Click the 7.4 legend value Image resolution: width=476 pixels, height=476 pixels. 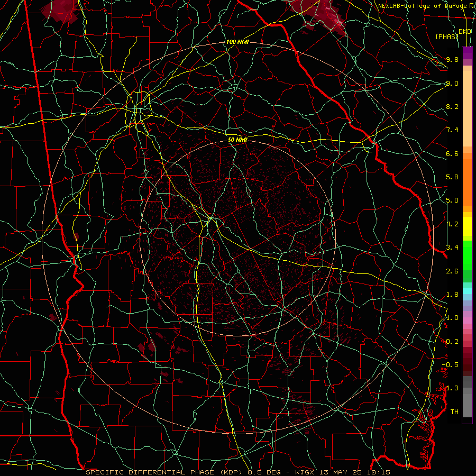452,130
